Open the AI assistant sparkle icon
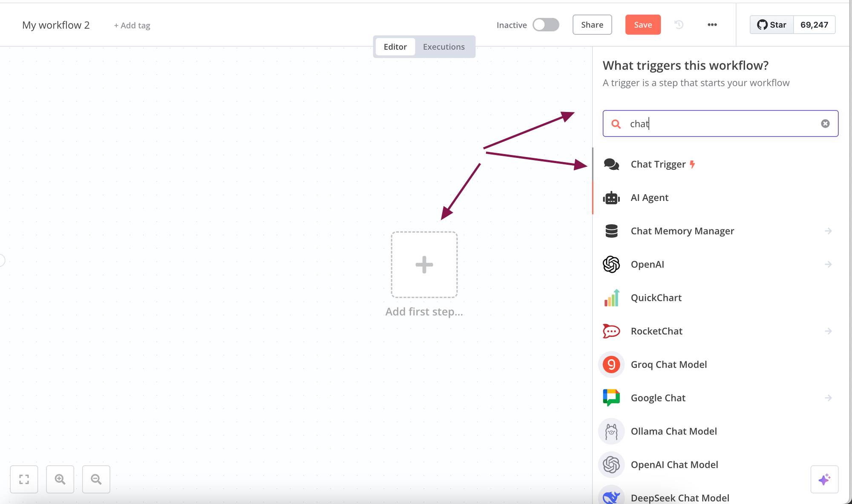Viewport: 852px width, 504px height. pos(824,479)
